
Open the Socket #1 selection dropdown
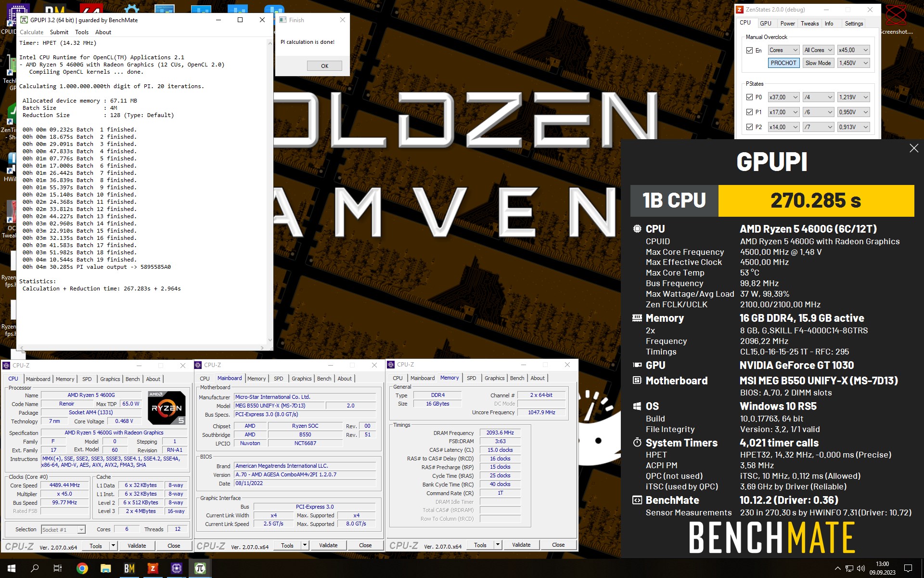pyautogui.click(x=63, y=530)
